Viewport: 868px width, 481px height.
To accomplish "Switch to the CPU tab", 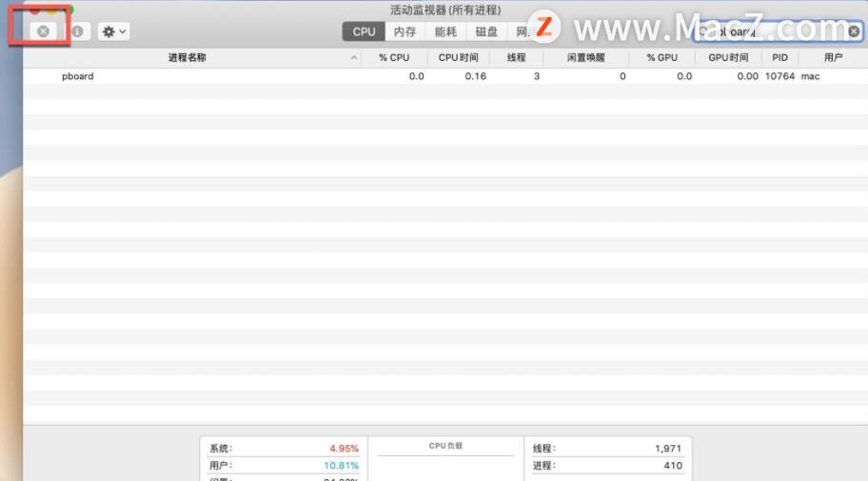I will pyautogui.click(x=364, y=31).
